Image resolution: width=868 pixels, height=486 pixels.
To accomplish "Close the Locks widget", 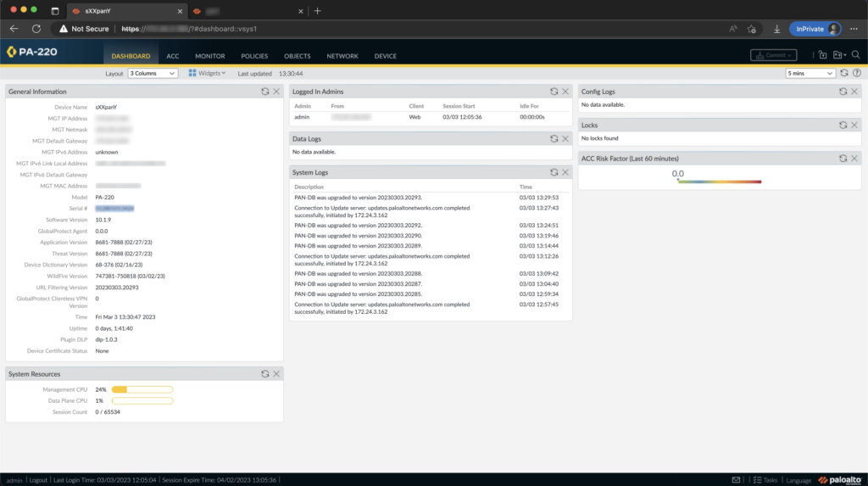I will tap(854, 126).
